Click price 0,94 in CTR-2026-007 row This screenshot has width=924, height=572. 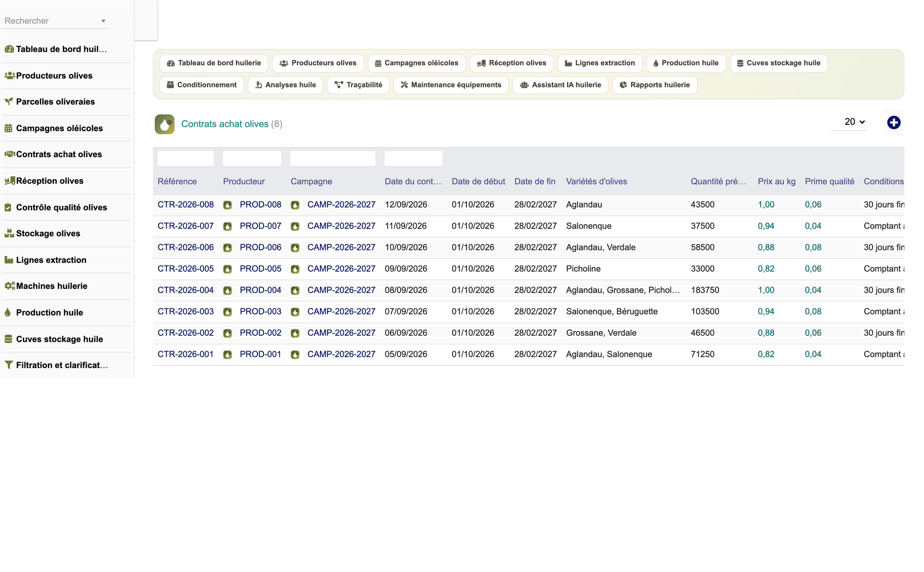766,226
